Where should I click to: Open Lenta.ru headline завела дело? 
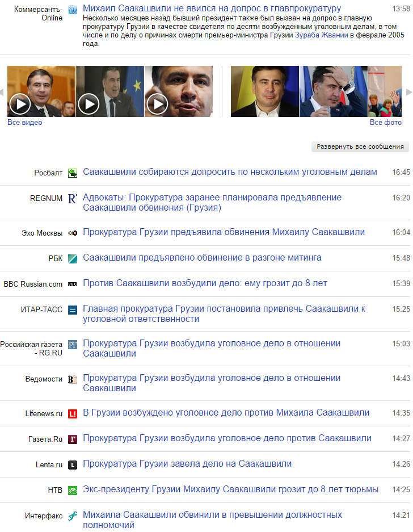187,464
